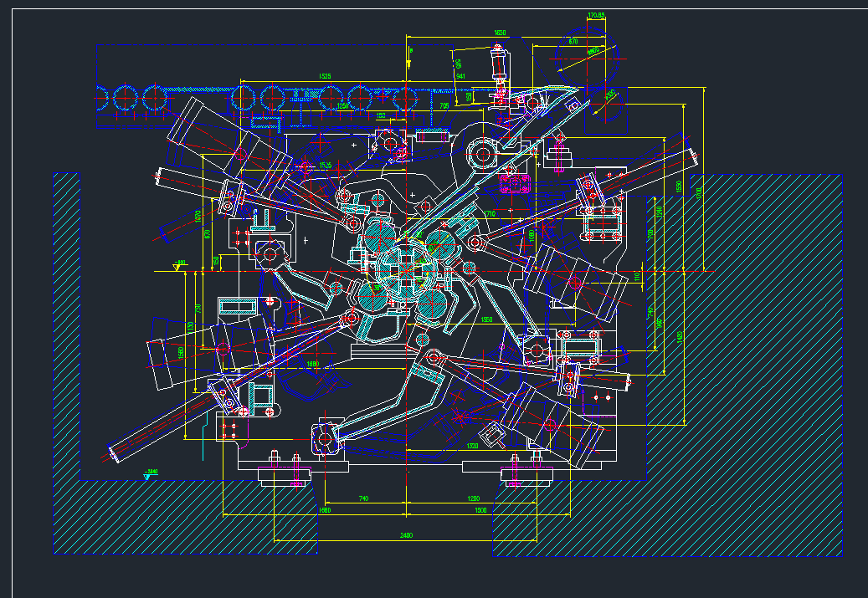Select the 1650 dimension text
The image size is (868, 598).
(x=500, y=33)
